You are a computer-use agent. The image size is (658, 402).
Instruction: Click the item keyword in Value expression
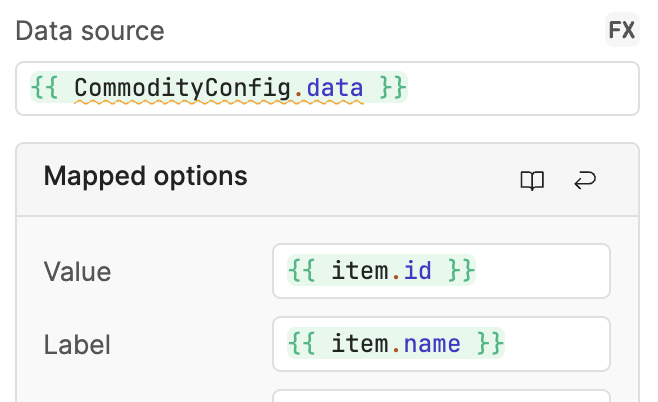pyautogui.click(x=360, y=271)
